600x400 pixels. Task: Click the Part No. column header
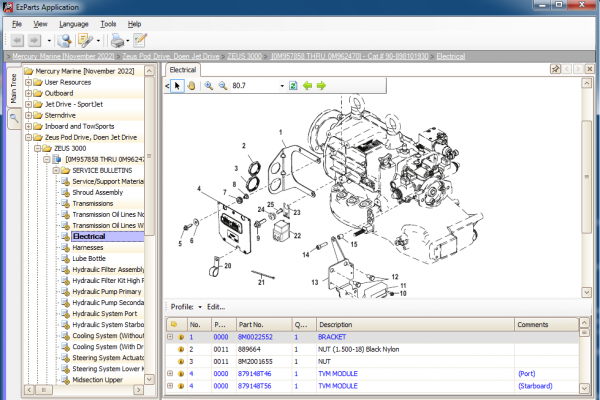click(x=252, y=324)
